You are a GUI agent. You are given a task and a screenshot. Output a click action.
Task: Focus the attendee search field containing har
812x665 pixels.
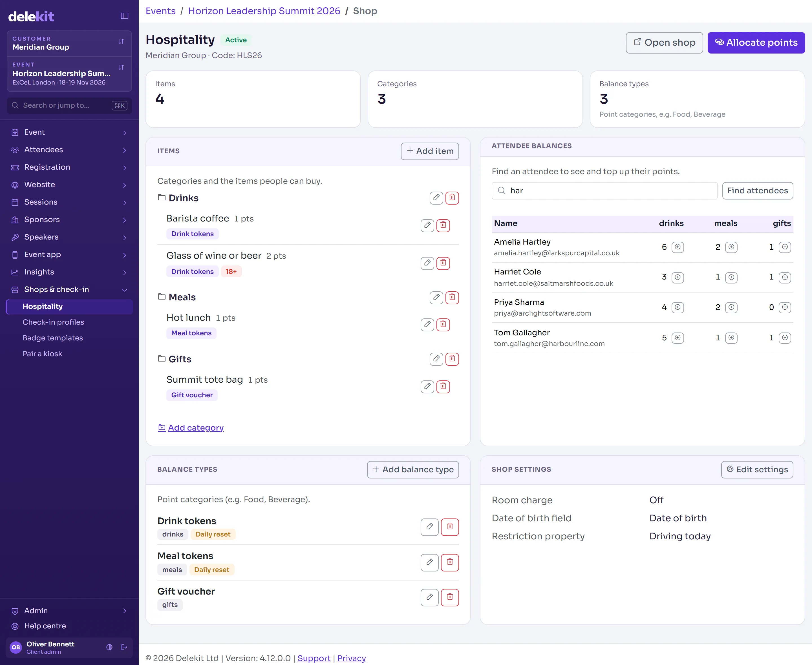point(604,190)
